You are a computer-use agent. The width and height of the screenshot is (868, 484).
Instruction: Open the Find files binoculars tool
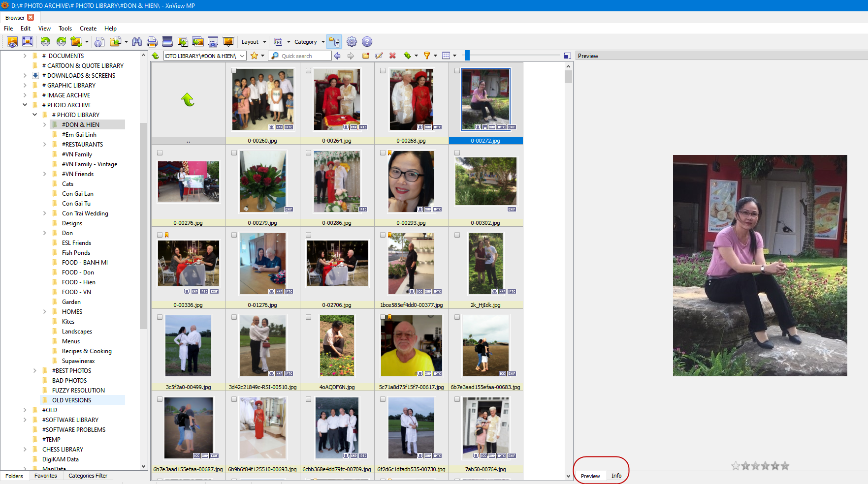tap(137, 42)
